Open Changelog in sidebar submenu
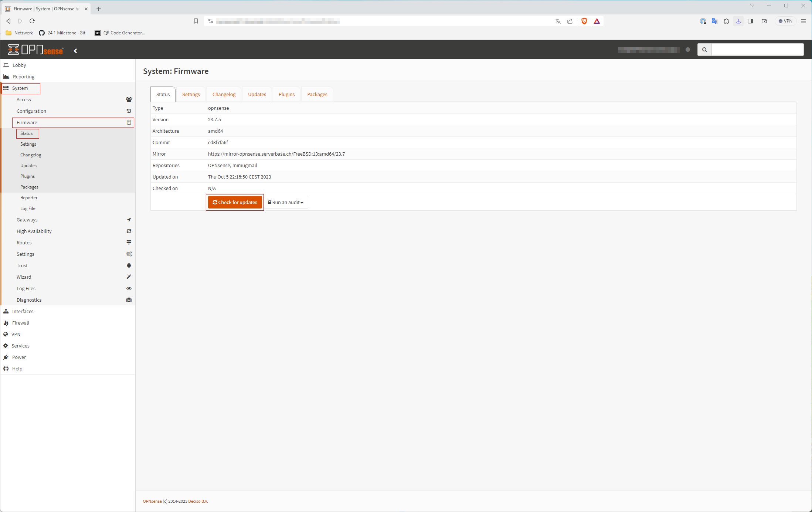This screenshot has width=812, height=512. (x=31, y=155)
